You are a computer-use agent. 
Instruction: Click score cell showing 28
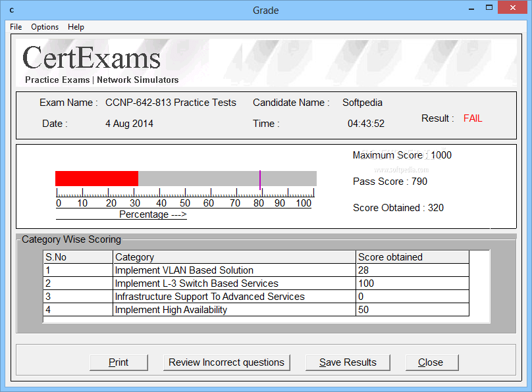[413, 270]
